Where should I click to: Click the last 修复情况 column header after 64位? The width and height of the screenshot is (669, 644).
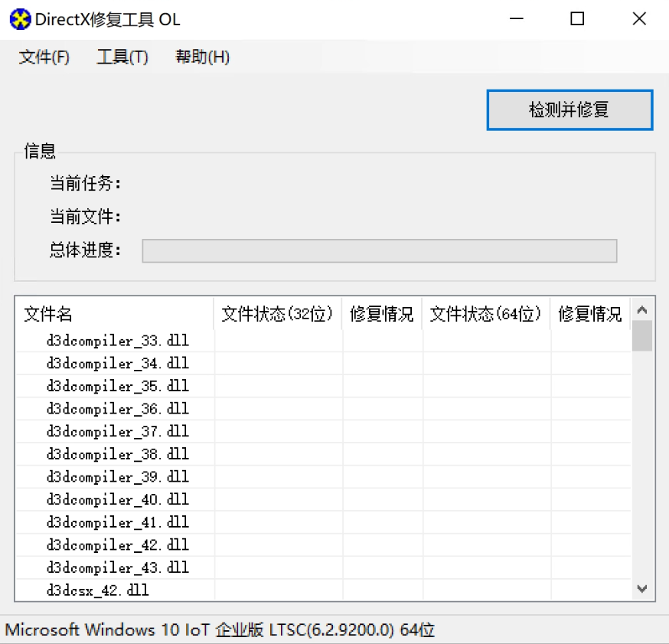pos(590,314)
